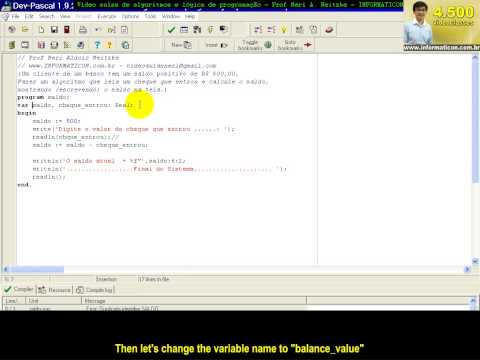Click the horizontal scrollbar thumb of editor

point(37,269)
